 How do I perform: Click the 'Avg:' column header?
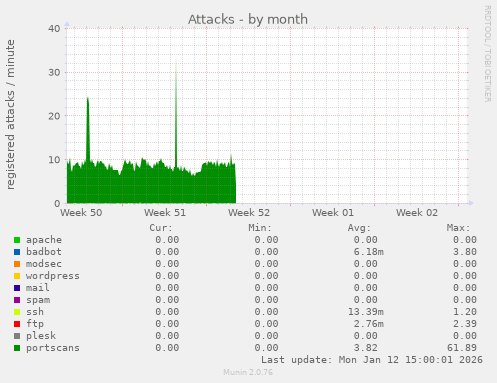pos(359,228)
